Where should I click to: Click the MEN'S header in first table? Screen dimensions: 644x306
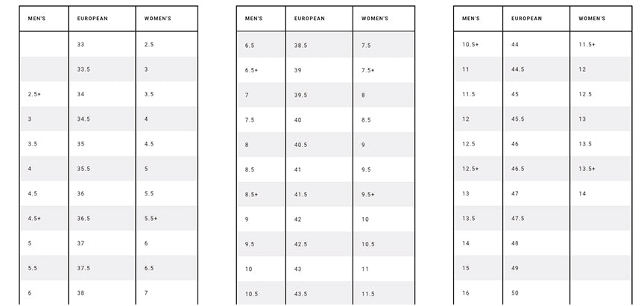coord(37,19)
